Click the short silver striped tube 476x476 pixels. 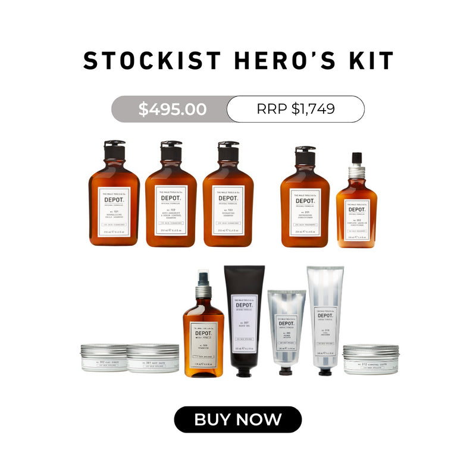point(286,333)
